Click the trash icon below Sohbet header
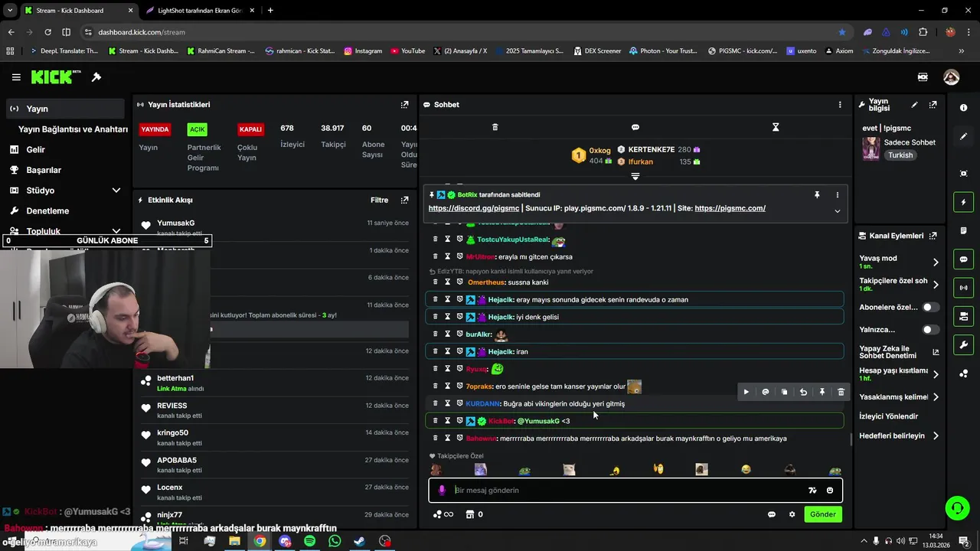 (495, 127)
